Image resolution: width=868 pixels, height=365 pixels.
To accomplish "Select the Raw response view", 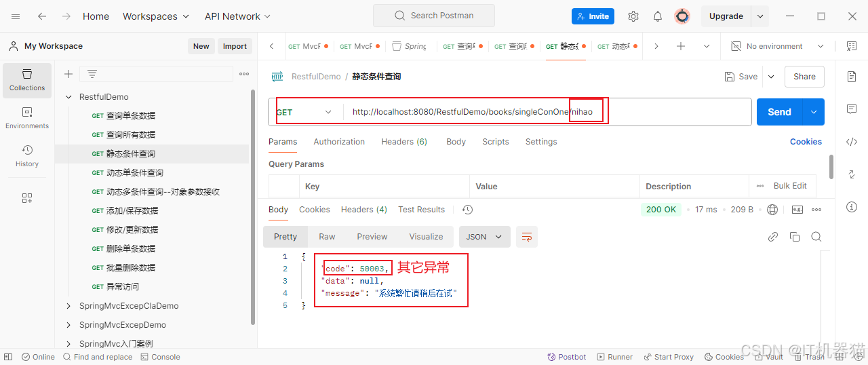I will [x=327, y=237].
